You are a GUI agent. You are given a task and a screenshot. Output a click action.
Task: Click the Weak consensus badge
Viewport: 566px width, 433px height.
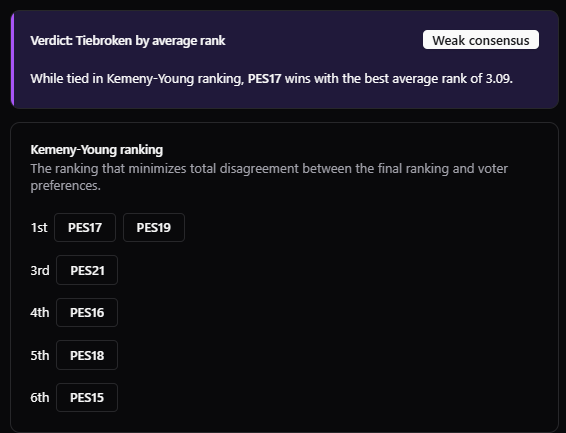(481, 40)
